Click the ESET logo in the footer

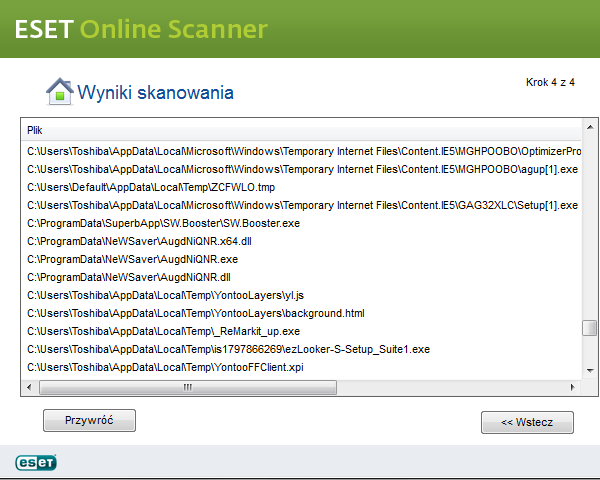pyautogui.click(x=36, y=462)
